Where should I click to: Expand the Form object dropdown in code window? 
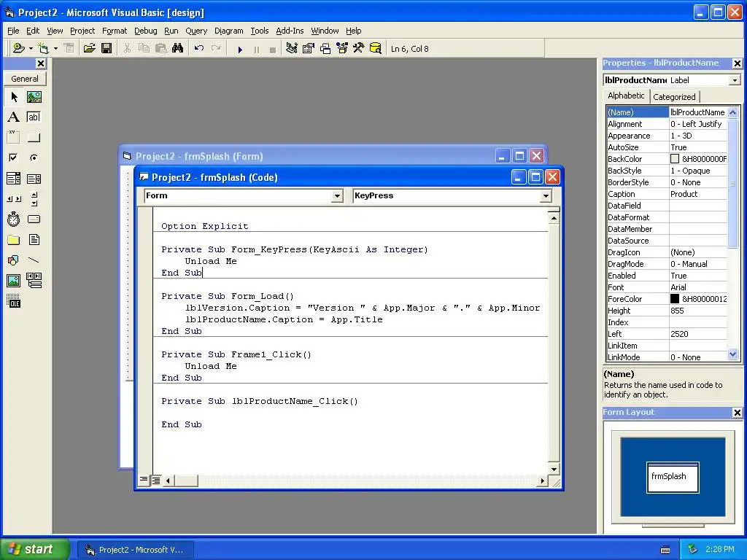tap(337, 195)
